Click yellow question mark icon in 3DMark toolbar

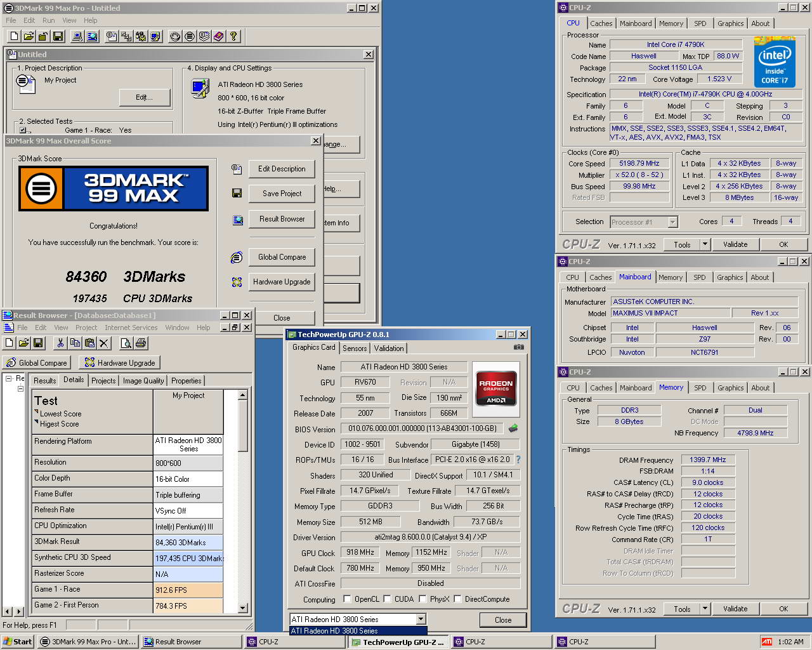click(233, 37)
